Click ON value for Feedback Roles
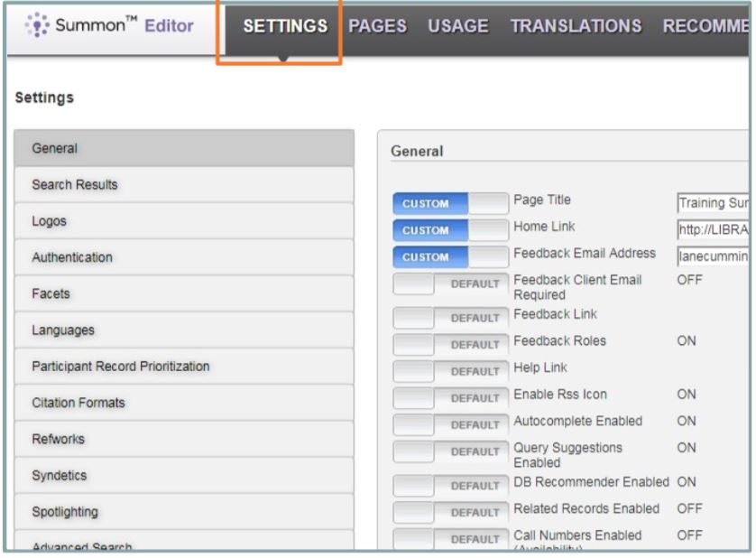This screenshot has width=756, height=558. pyautogui.click(x=687, y=340)
